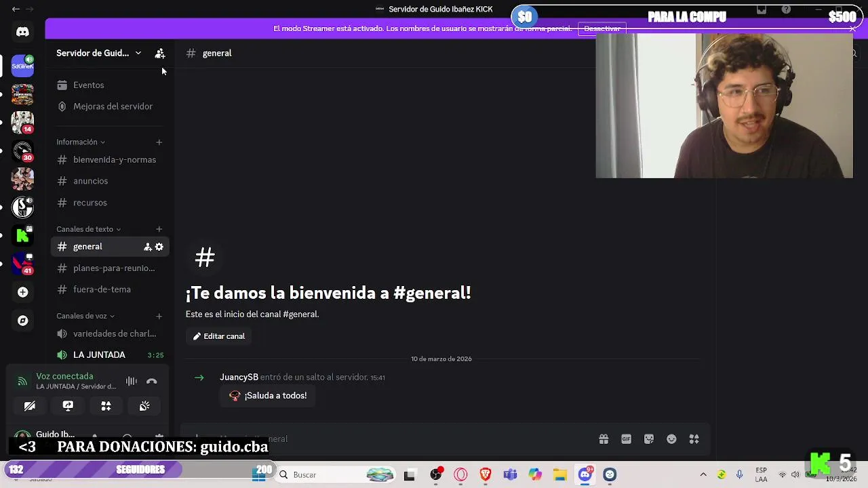Select recursos channel
The image size is (868, 488).
(x=109, y=203)
